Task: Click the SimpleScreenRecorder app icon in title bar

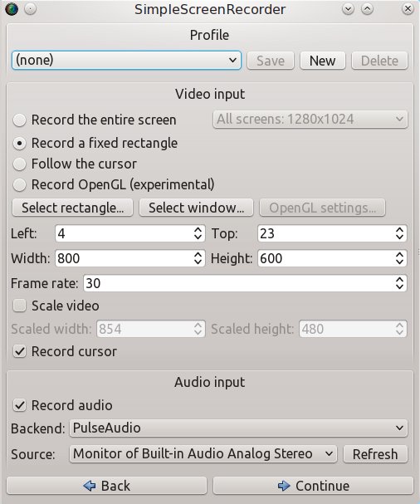Action: click(12, 9)
